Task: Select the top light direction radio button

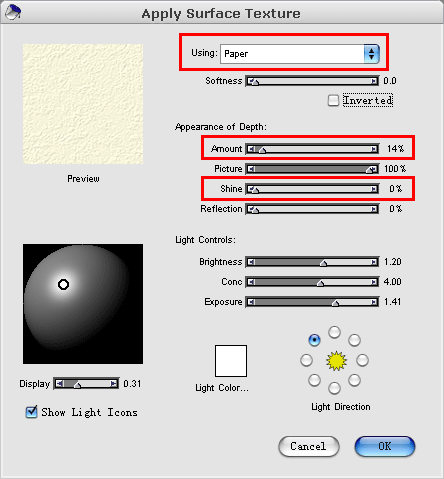Action: pyautogui.click(x=334, y=332)
